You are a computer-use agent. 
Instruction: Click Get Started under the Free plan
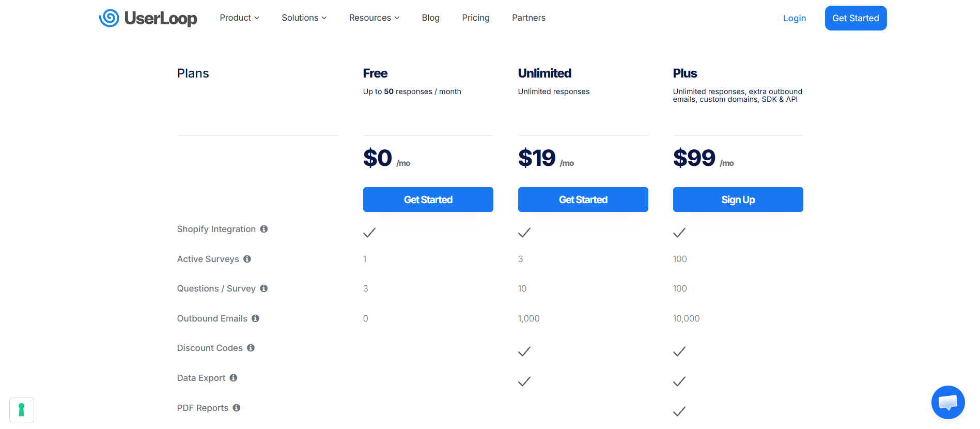(x=428, y=200)
